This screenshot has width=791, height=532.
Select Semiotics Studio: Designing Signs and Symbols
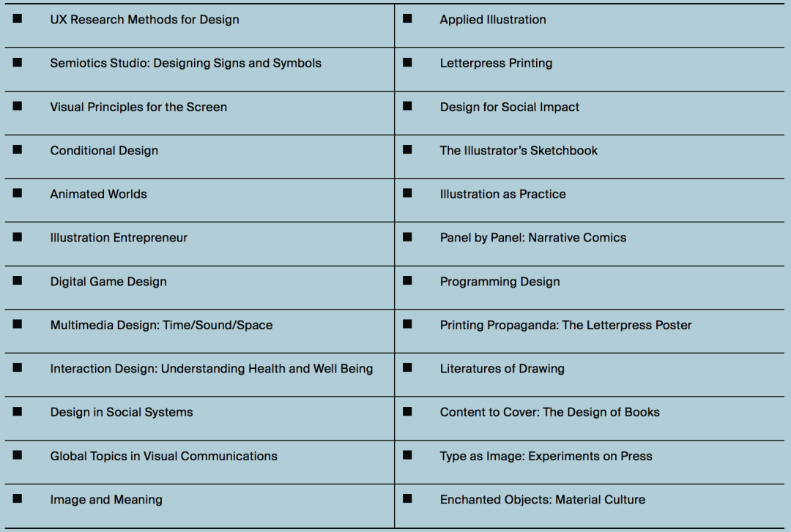[x=185, y=63]
